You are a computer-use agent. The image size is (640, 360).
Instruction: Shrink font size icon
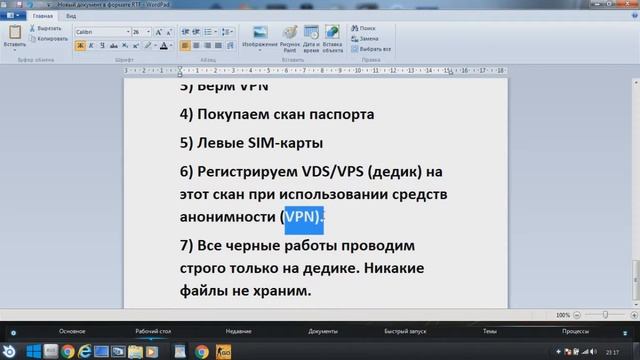click(x=169, y=32)
